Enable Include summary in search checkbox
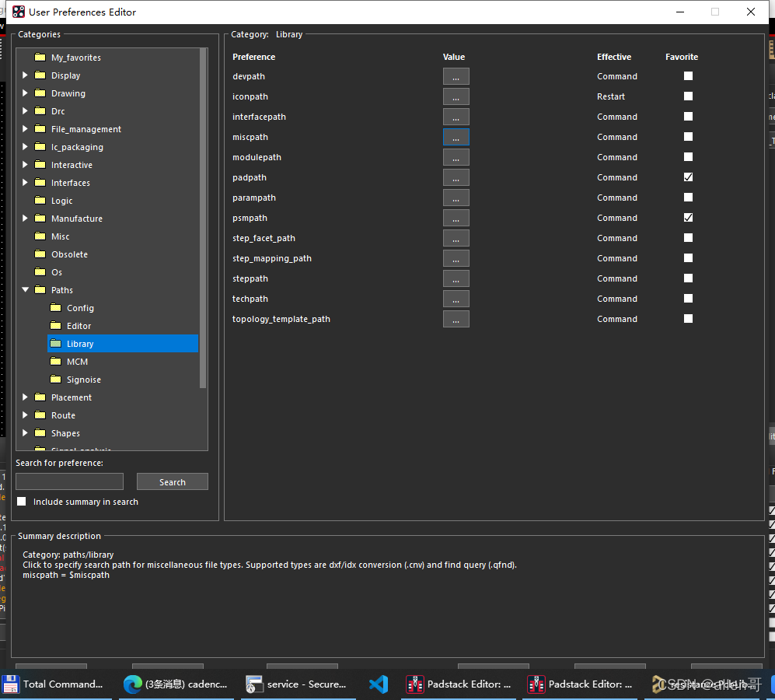Screen dimensions: 775x700 pyautogui.click(x=21, y=501)
